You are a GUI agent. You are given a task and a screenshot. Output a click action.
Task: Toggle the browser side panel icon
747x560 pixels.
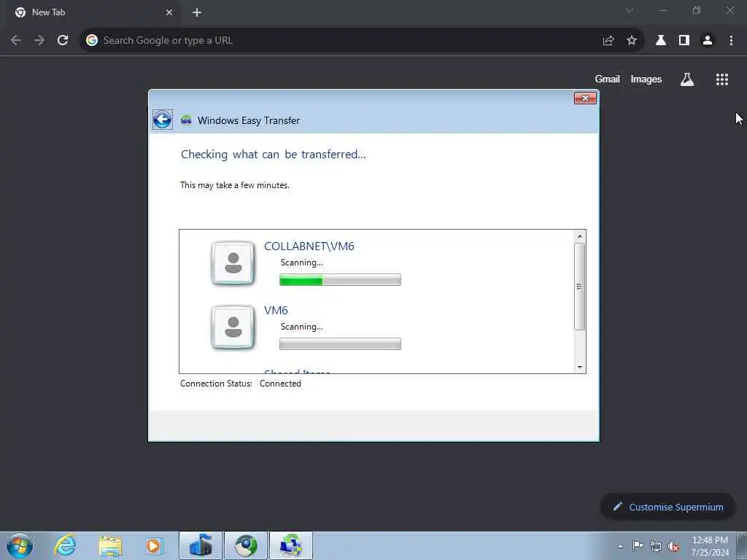coord(684,41)
